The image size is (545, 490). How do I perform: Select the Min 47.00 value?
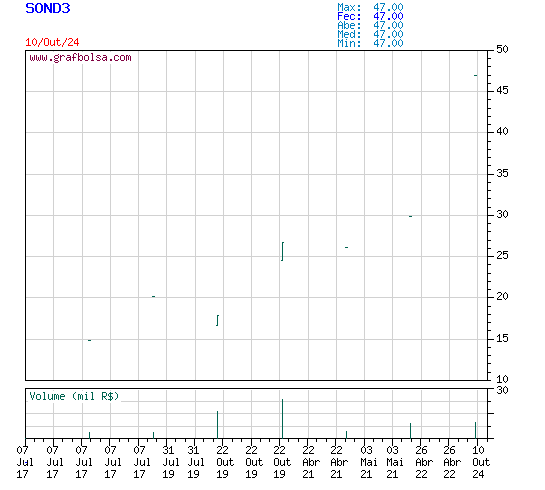388,43
